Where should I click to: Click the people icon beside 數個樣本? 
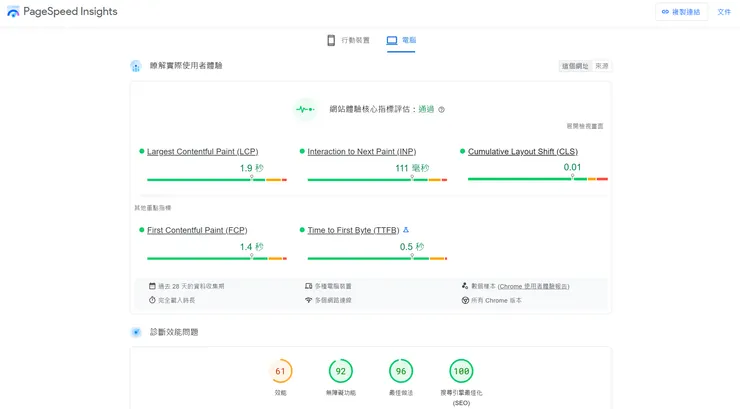click(x=465, y=286)
